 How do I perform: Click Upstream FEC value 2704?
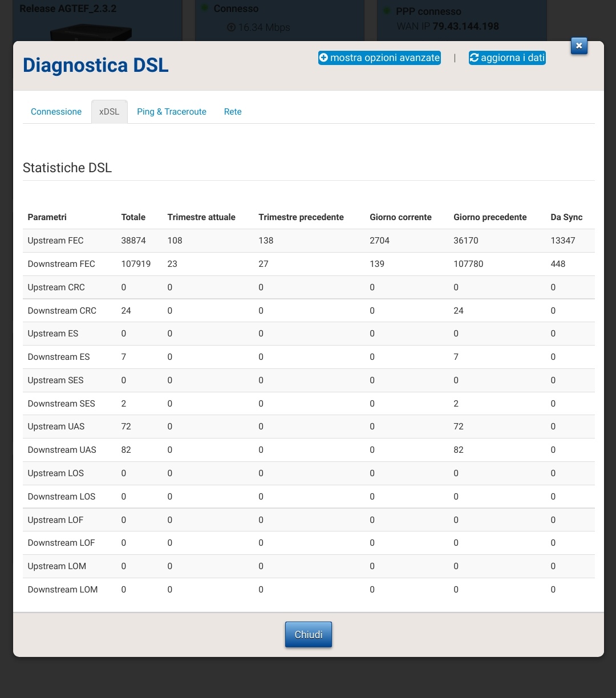pyautogui.click(x=380, y=241)
